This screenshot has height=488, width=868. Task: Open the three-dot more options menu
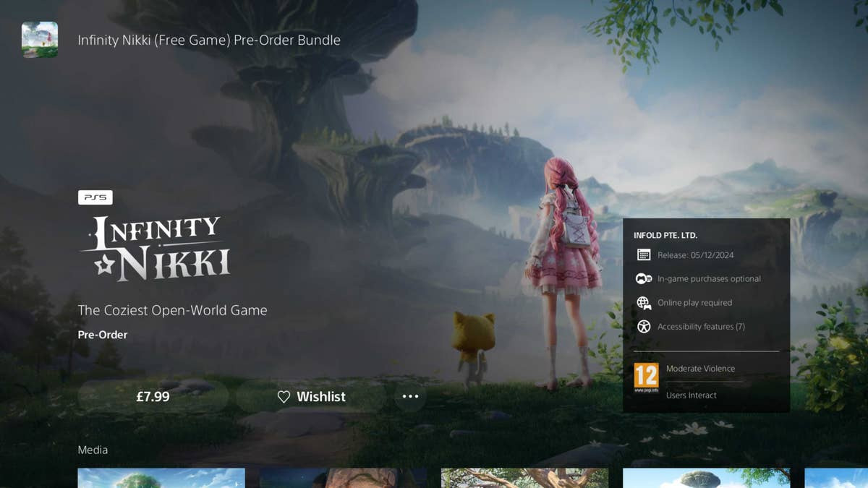point(410,396)
